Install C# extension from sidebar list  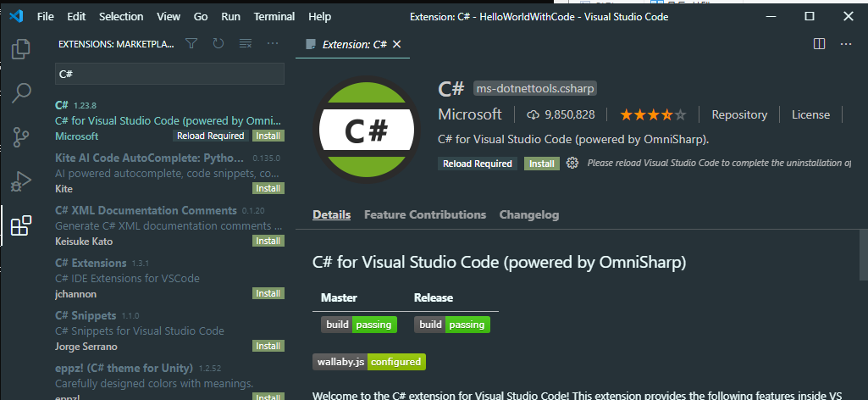coord(268,136)
